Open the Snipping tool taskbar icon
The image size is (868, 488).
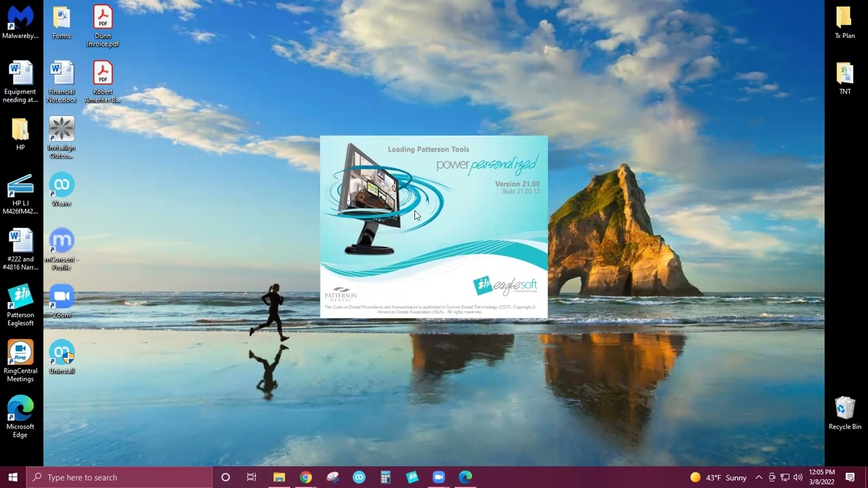tap(332, 477)
